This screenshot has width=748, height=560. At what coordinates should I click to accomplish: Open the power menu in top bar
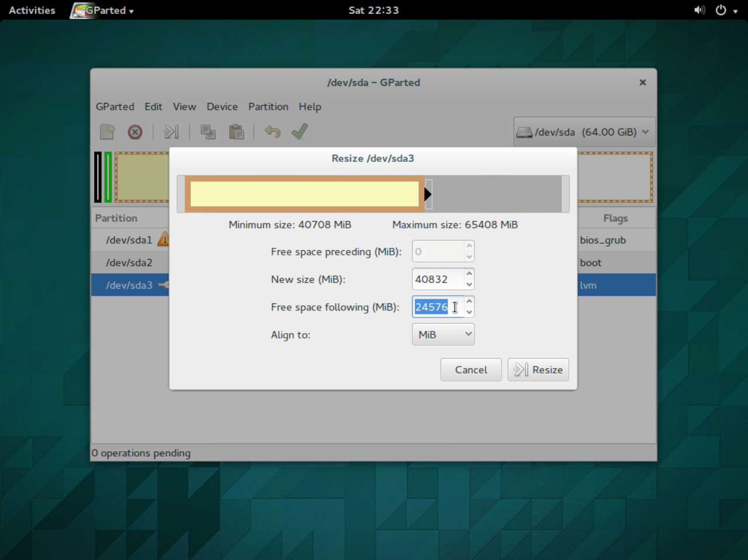[726, 10]
